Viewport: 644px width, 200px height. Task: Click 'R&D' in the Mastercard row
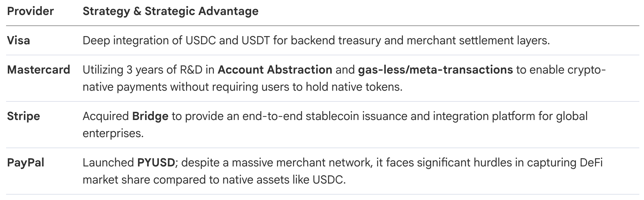point(191,70)
